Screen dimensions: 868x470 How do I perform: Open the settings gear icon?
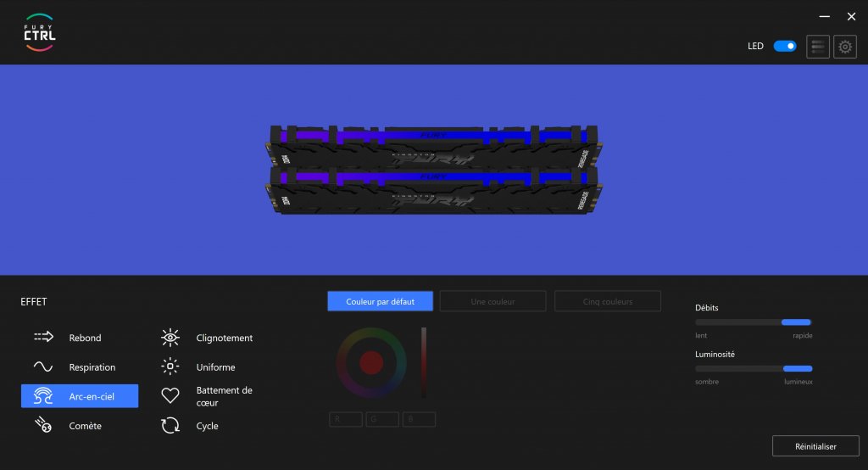tap(845, 47)
